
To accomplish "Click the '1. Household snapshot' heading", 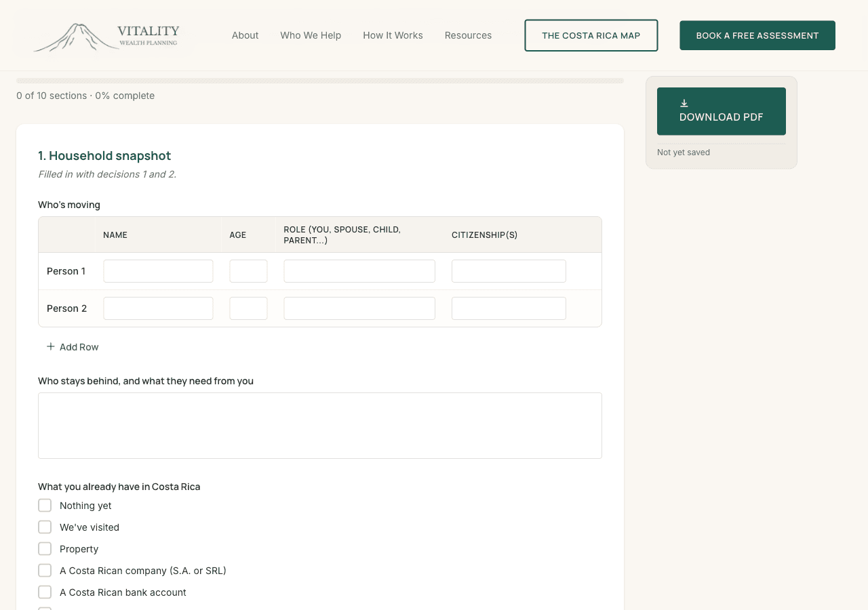I will click(x=104, y=156).
